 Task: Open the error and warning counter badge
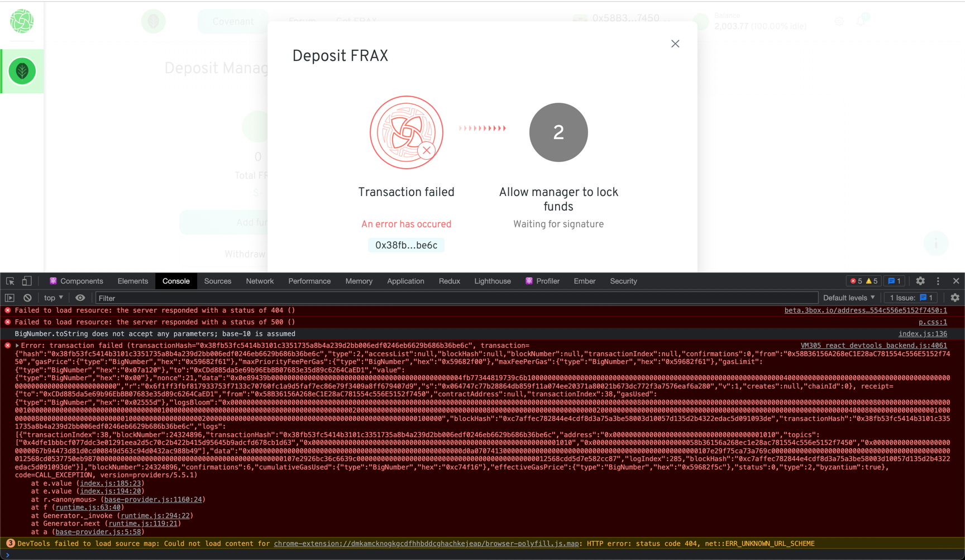[x=863, y=281]
